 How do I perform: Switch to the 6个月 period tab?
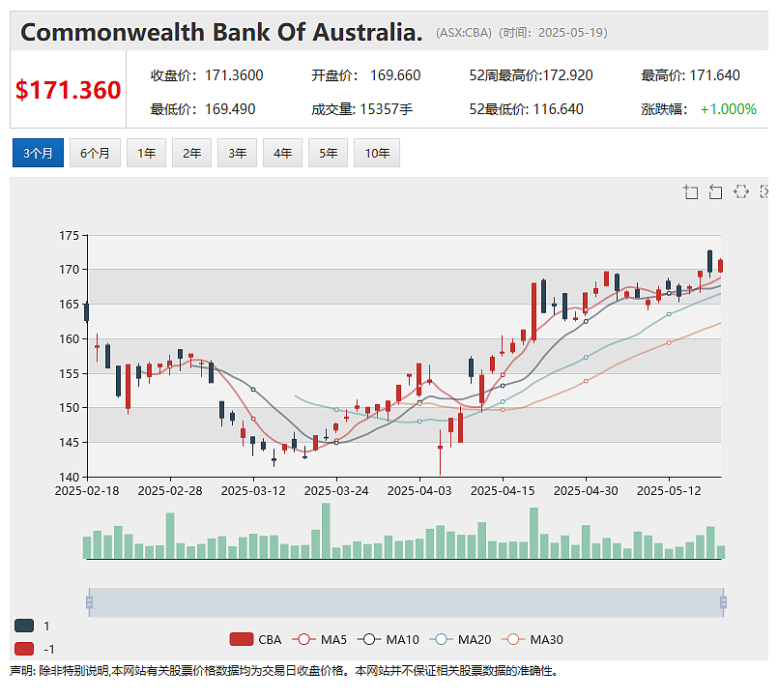[x=95, y=153]
